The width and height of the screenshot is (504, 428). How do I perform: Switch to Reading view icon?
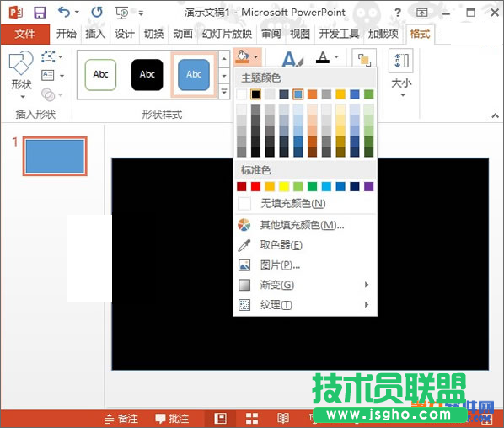click(x=283, y=419)
